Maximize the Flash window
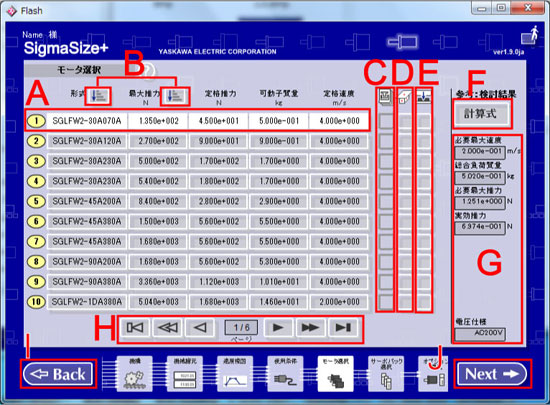 501,8
